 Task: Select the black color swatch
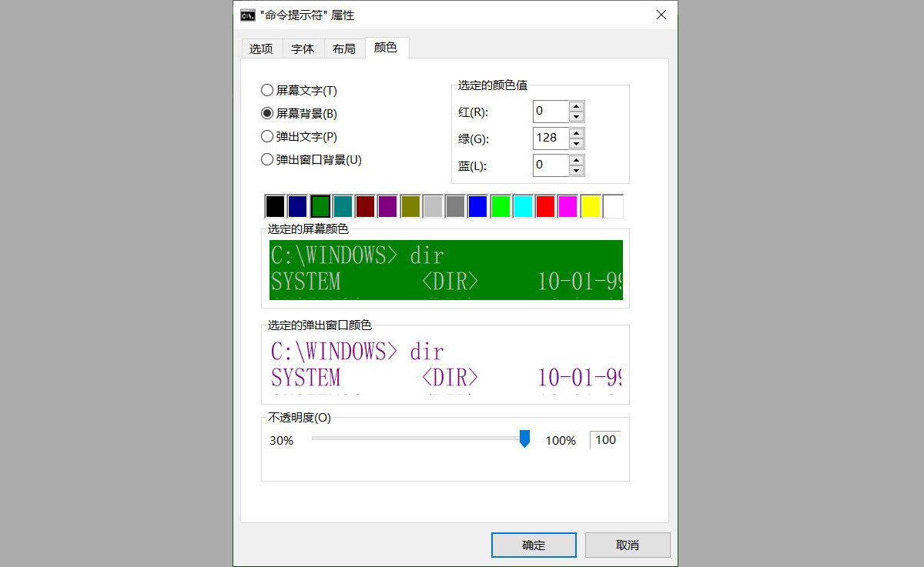(275, 205)
